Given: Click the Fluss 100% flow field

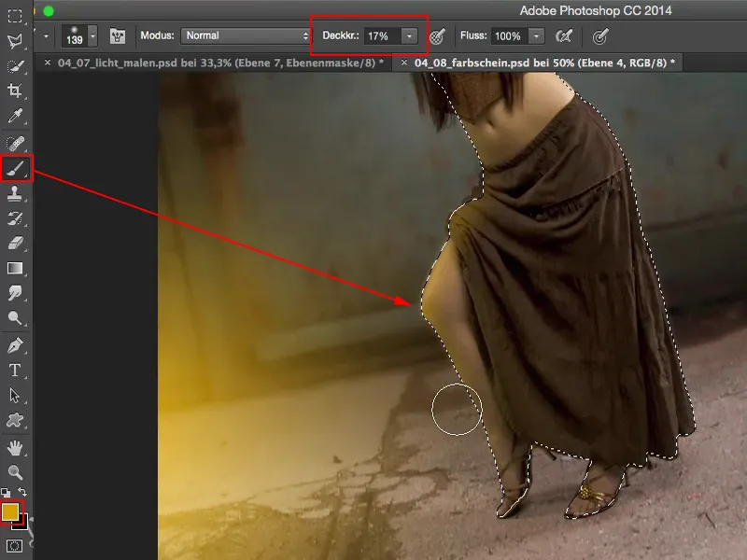Looking at the screenshot, I should tap(510, 36).
